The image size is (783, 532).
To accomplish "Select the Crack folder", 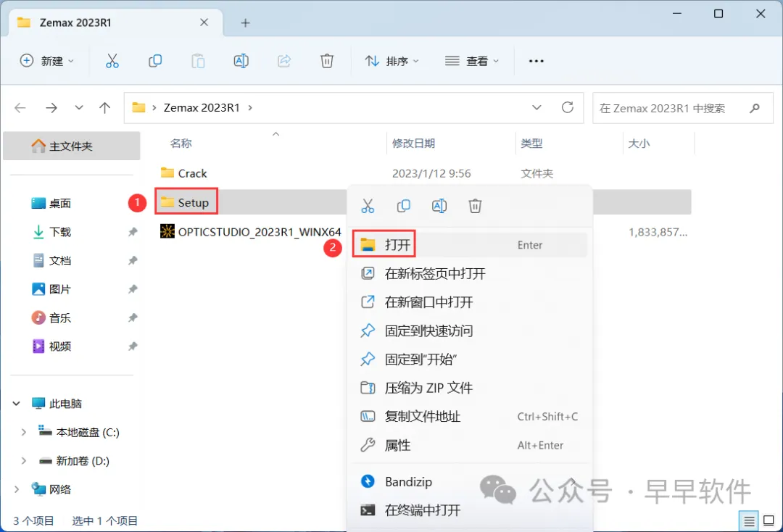I will [x=183, y=173].
